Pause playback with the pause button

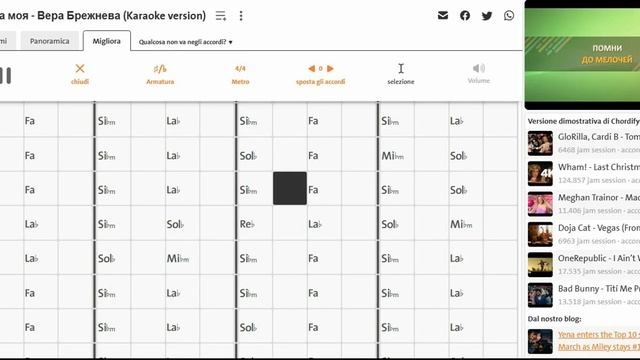pyautogui.click(x=6, y=76)
